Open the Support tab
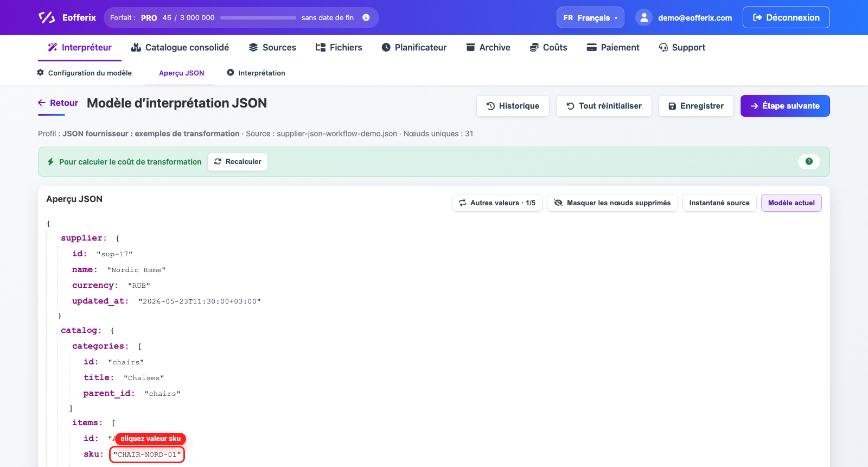 click(682, 47)
